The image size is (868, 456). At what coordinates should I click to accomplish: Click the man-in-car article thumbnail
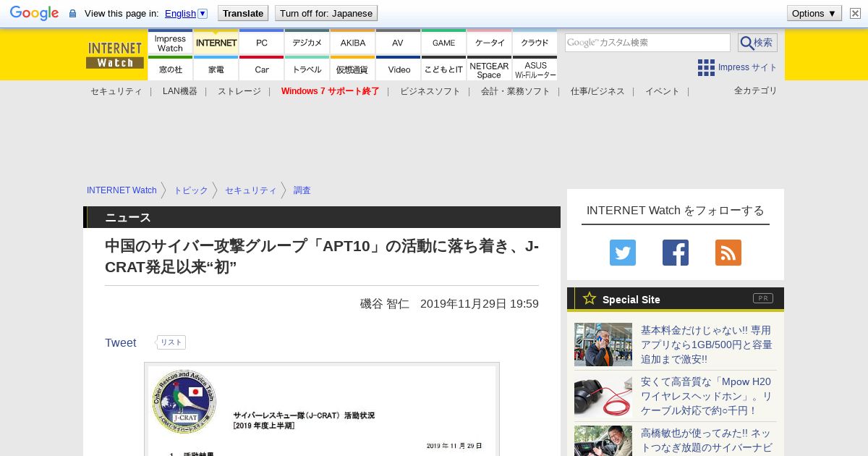603,441
